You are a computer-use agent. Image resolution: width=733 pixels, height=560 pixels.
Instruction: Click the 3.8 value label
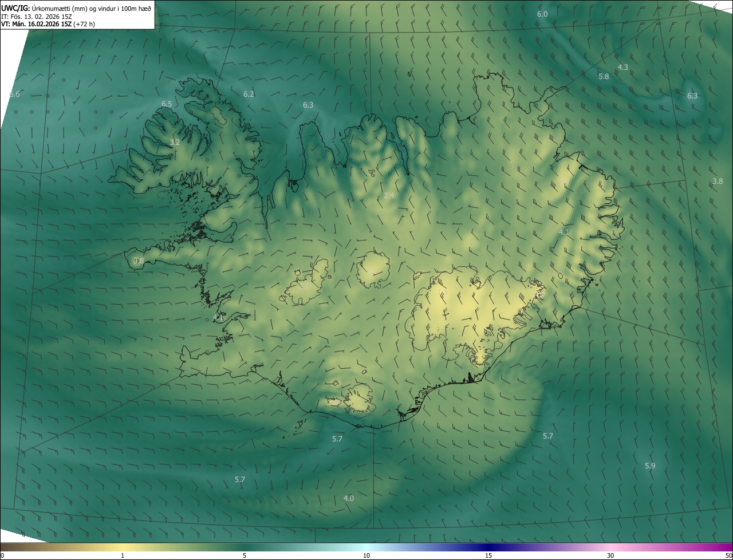pyautogui.click(x=718, y=182)
